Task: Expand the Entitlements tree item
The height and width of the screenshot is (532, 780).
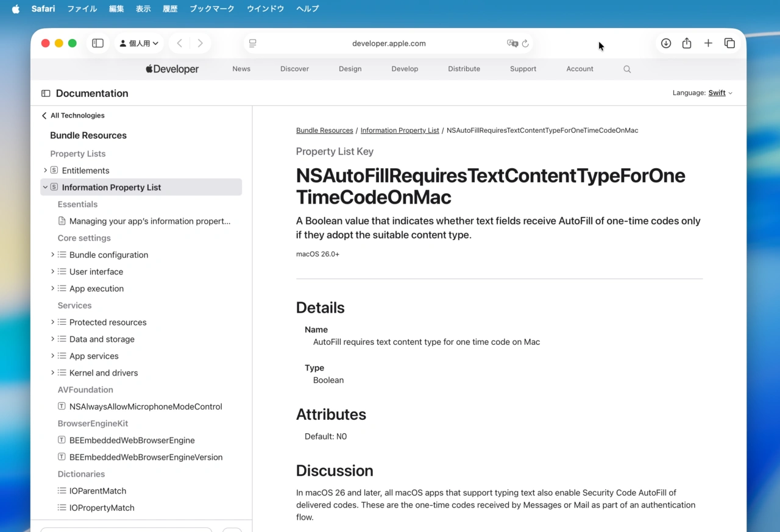Action: pos(45,171)
